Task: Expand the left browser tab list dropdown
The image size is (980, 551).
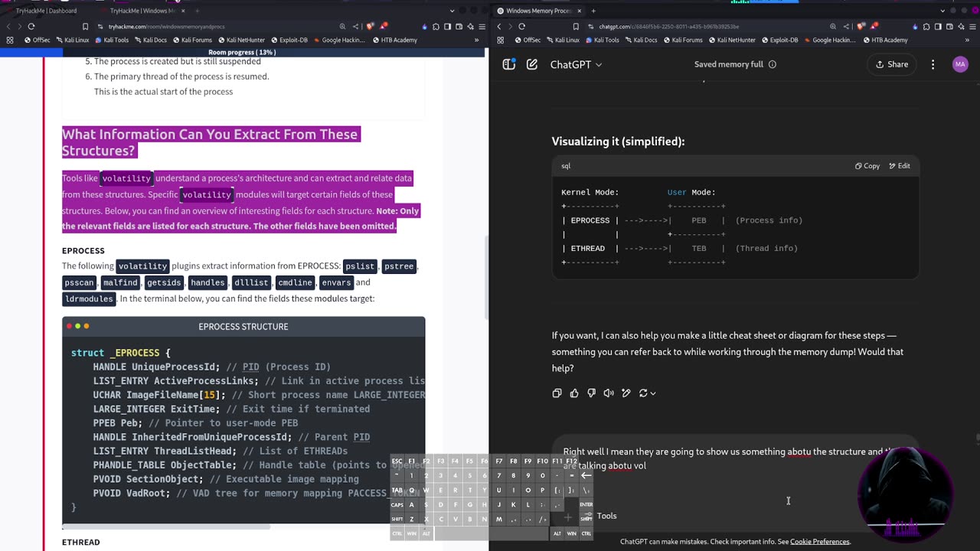Action: (452, 11)
